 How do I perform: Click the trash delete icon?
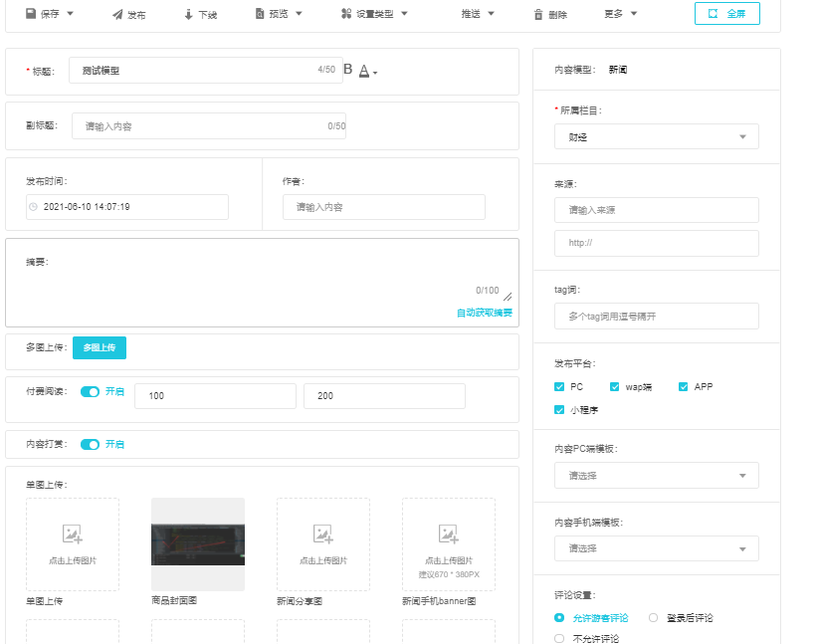(x=538, y=15)
